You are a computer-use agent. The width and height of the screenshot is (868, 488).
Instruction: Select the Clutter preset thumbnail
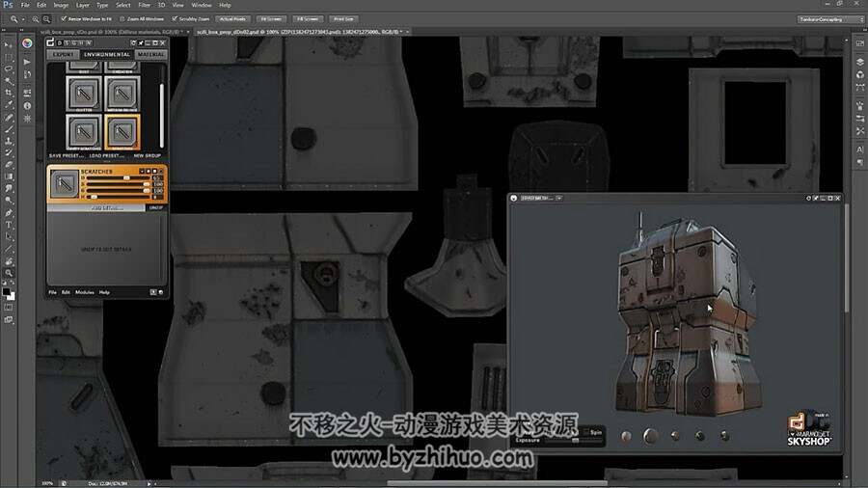click(x=84, y=93)
